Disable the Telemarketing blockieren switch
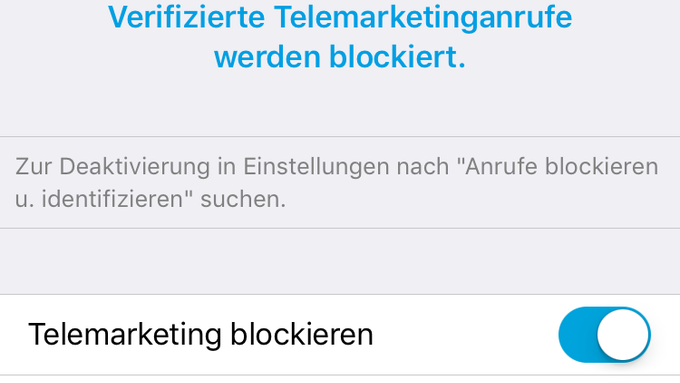This screenshot has height=383, width=680. click(604, 334)
